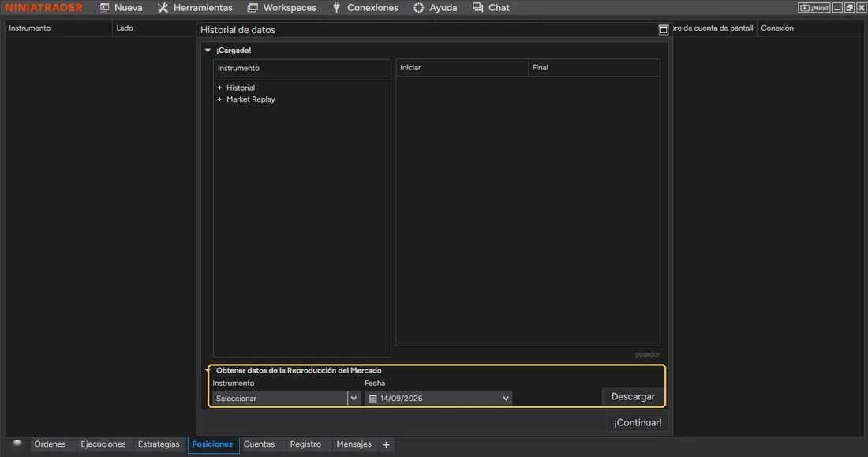Collapse the ¡Cargado! section
Screen dimensions: 868x457
click(208, 51)
